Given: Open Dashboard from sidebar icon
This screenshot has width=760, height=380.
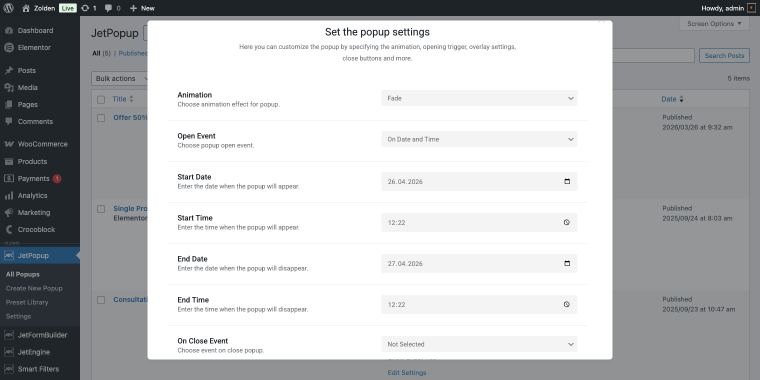Looking at the screenshot, I should pyautogui.click(x=9, y=31).
